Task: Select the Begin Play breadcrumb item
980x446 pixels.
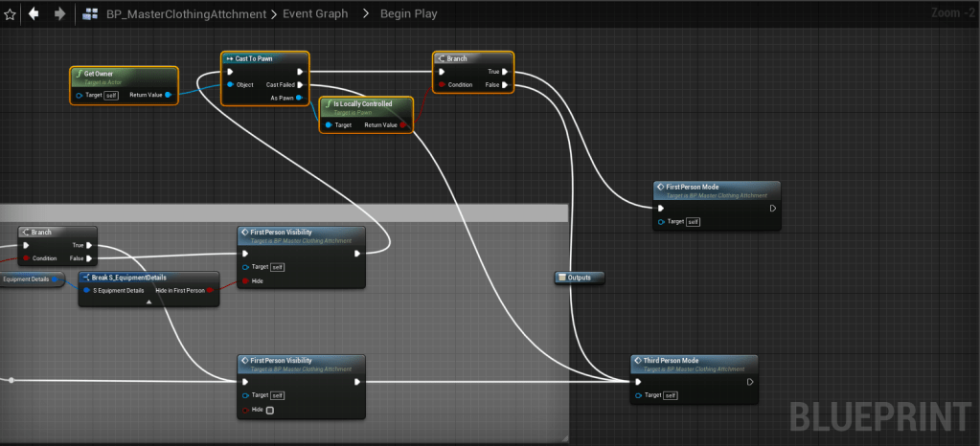Action: point(410,14)
